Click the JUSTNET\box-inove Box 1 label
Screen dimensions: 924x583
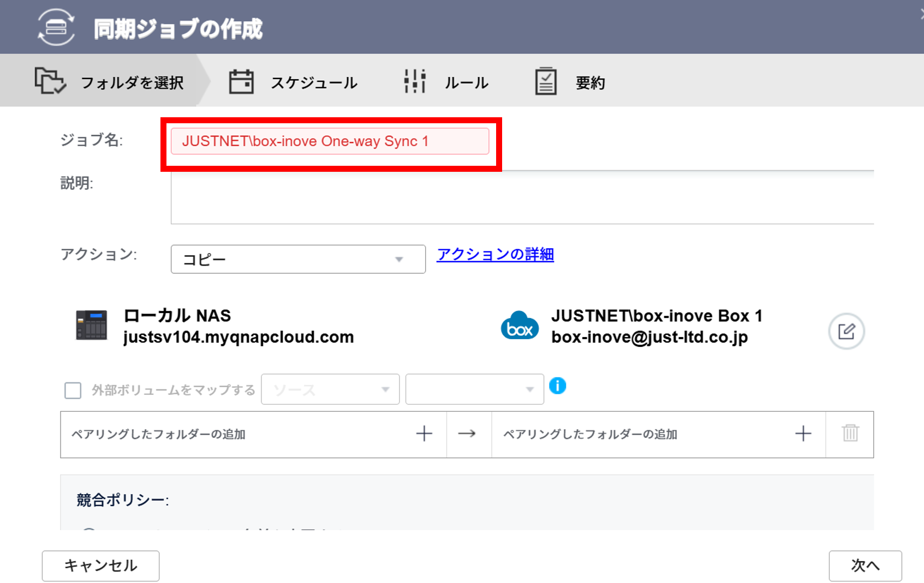click(657, 316)
